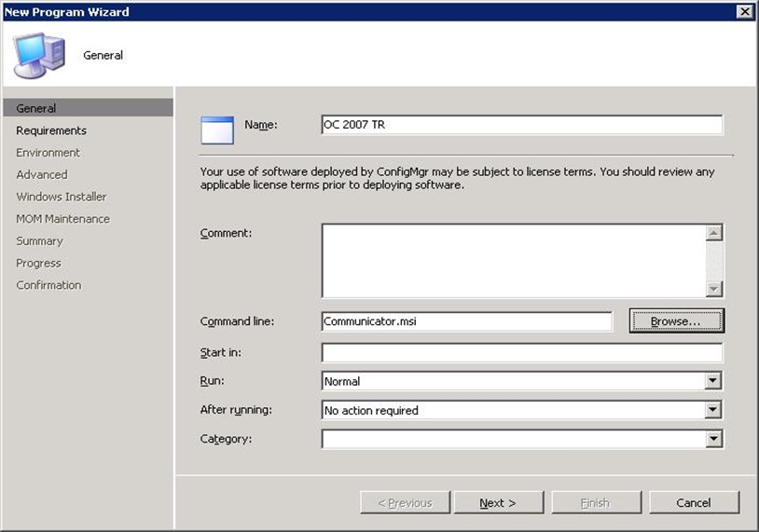The height and width of the screenshot is (532, 759).
Task: Cancel the wizard
Action: [694, 503]
